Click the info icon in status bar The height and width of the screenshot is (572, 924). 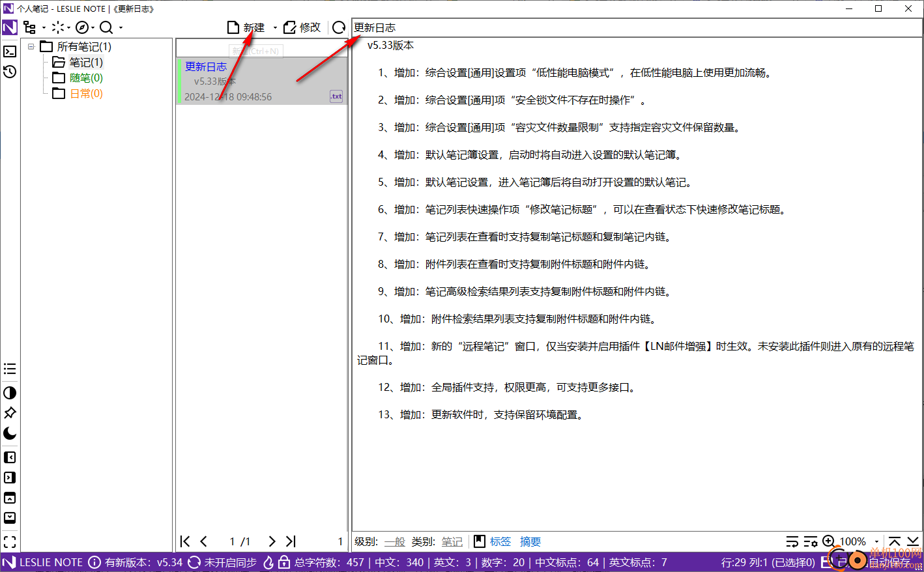(94, 562)
